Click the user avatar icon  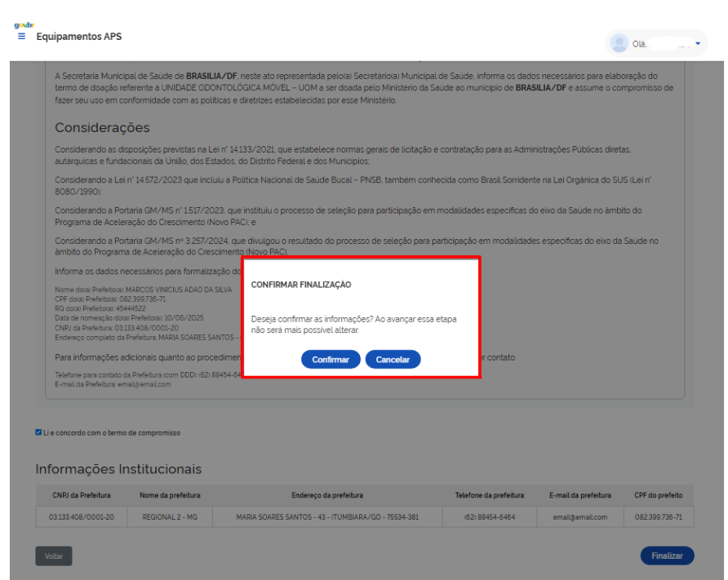[x=619, y=43]
